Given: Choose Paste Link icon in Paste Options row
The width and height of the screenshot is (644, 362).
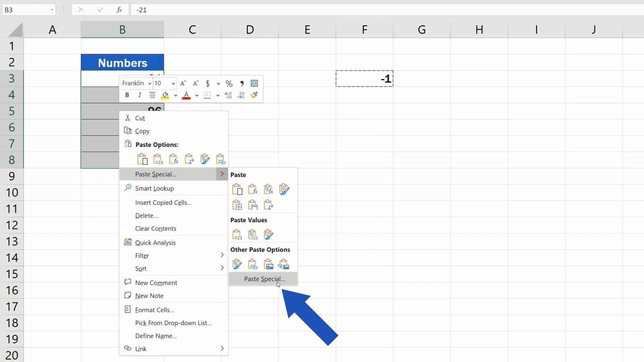Looking at the screenshot, I should (221, 159).
